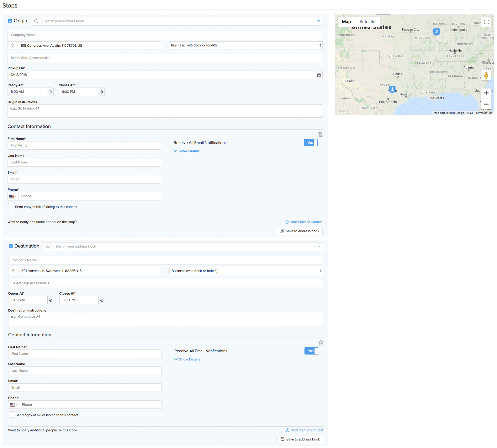Expand Destination Show Details

[187, 360]
